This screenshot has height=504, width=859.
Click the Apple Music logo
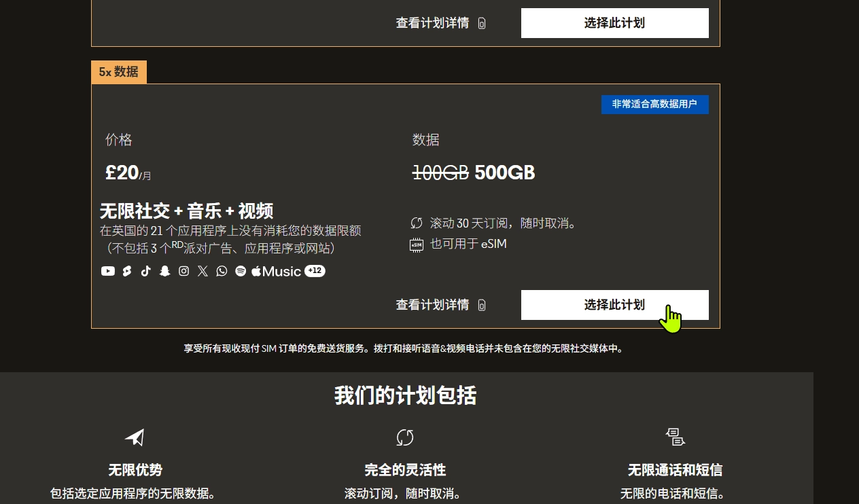coord(276,271)
